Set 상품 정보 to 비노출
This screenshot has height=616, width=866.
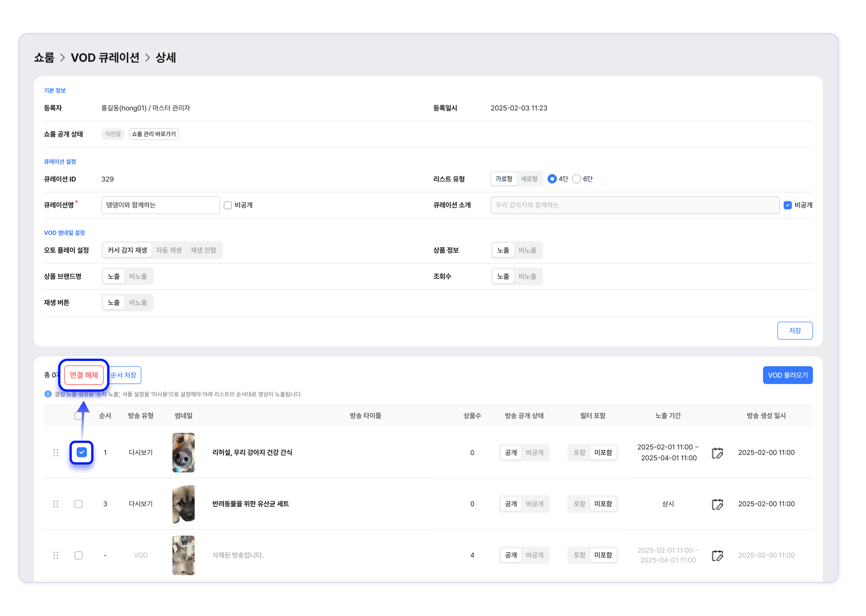point(527,250)
